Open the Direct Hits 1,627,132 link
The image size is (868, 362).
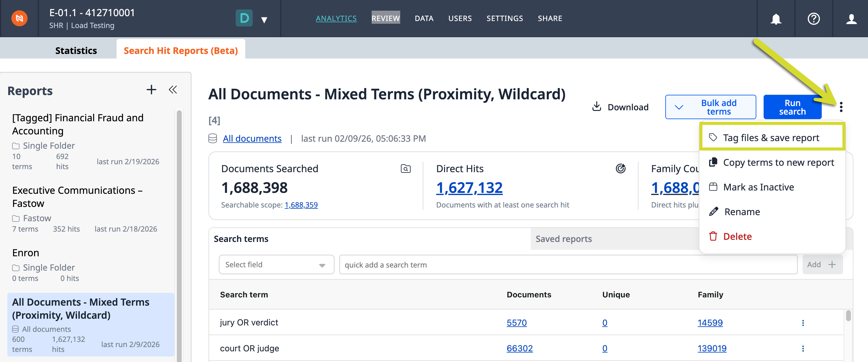coord(469,188)
